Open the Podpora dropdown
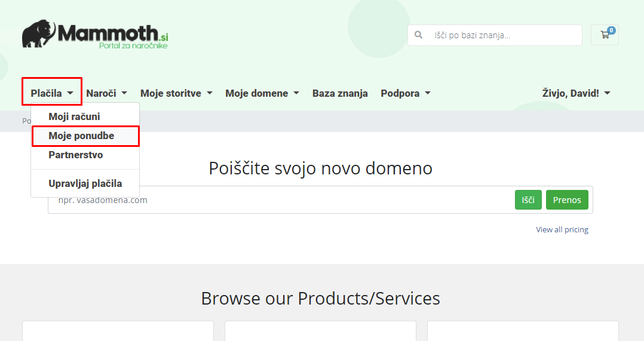Viewport: 644px width, 341px height. tap(406, 93)
